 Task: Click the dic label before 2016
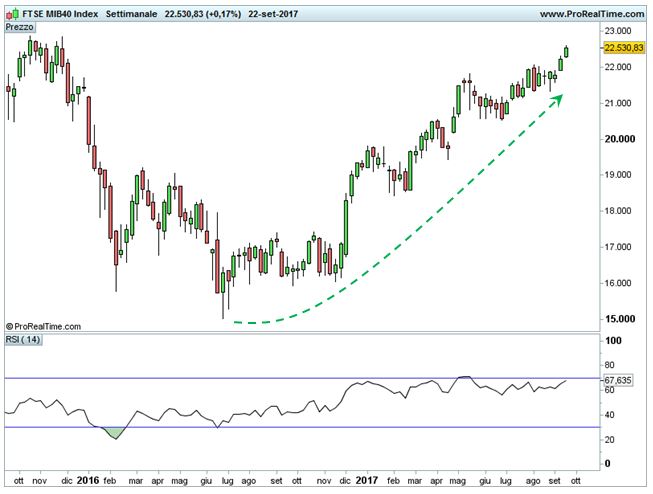(67, 481)
